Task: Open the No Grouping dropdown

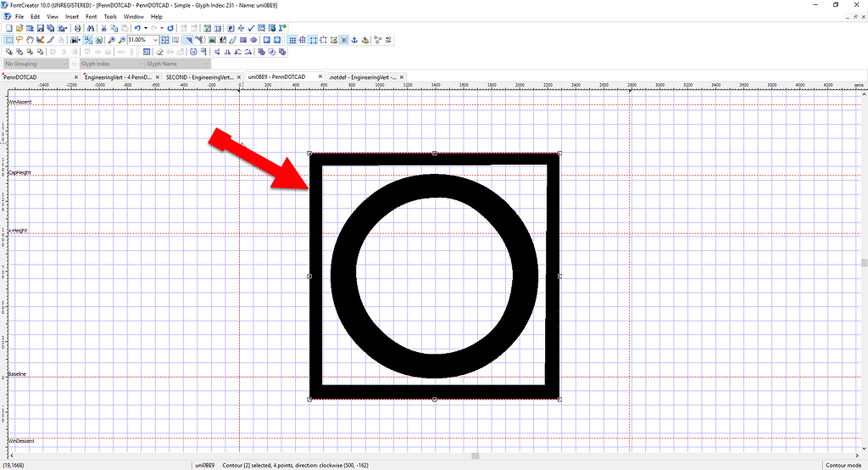Action: point(36,64)
